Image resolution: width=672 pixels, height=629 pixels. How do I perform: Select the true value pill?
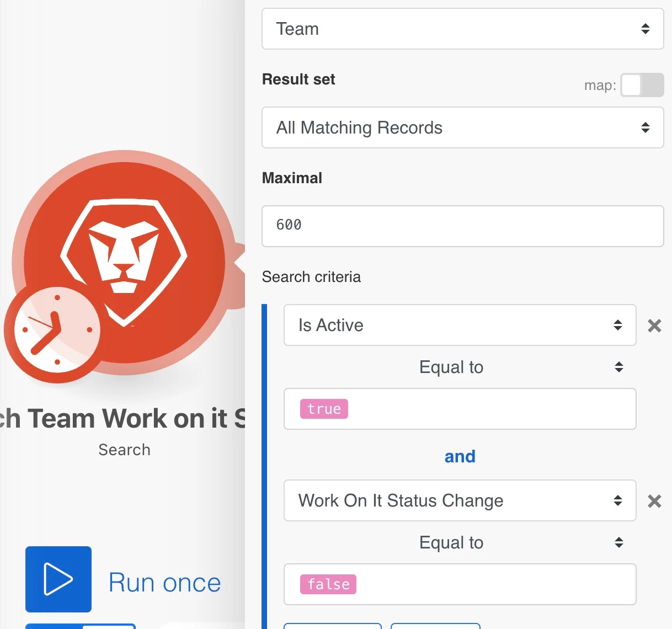pyautogui.click(x=324, y=409)
